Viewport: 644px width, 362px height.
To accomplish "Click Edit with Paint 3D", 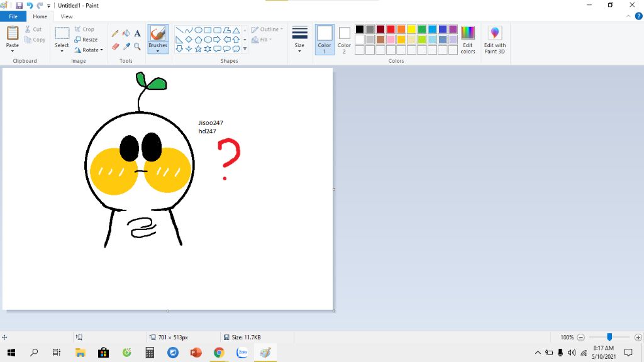I will click(x=495, y=40).
